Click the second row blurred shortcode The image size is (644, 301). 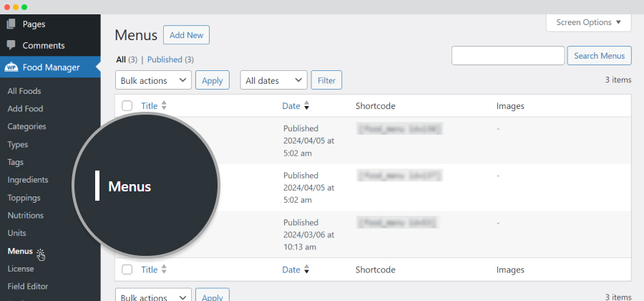(399, 176)
